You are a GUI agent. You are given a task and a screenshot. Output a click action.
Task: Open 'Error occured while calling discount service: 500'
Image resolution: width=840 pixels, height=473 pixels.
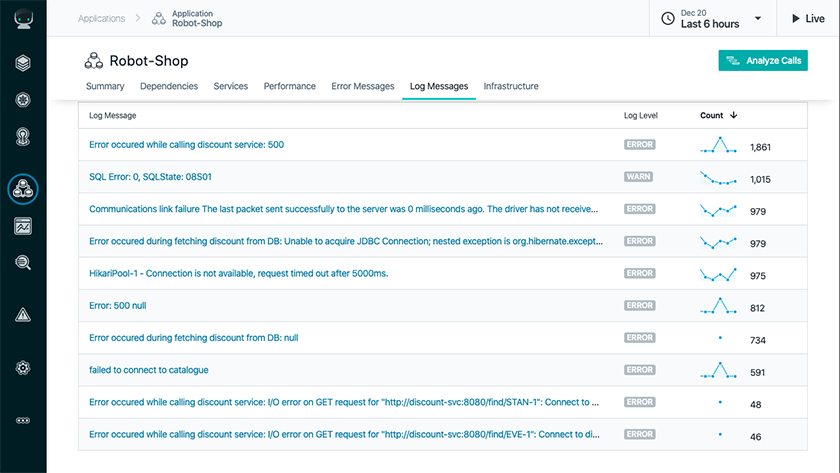click(186, 145)
